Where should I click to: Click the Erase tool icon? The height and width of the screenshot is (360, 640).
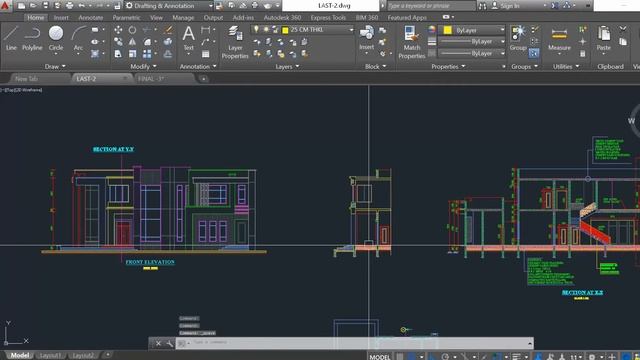[x=168, y=30]
